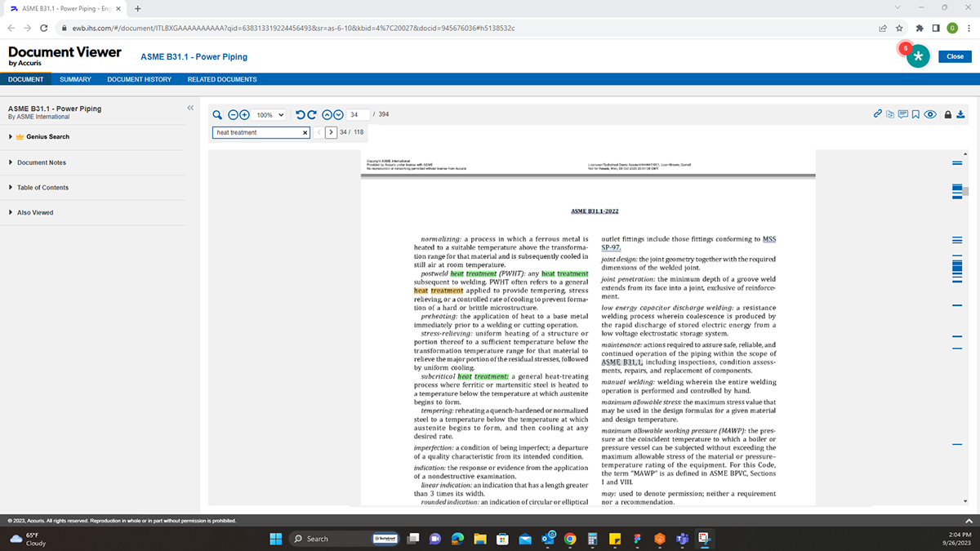Open the SUMMARY tab

point(75,79)
